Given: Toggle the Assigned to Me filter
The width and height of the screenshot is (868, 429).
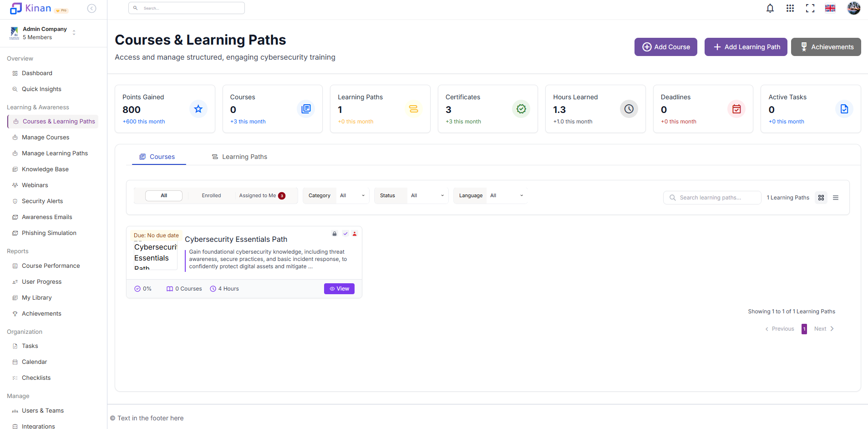Looking at the screenshot, I should click(258, 195).
